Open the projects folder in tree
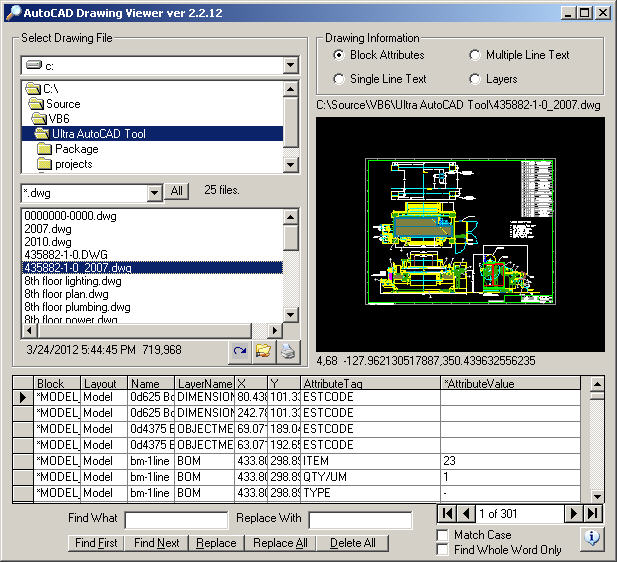The height and width of the screenshot is (562, 617). 73,164
